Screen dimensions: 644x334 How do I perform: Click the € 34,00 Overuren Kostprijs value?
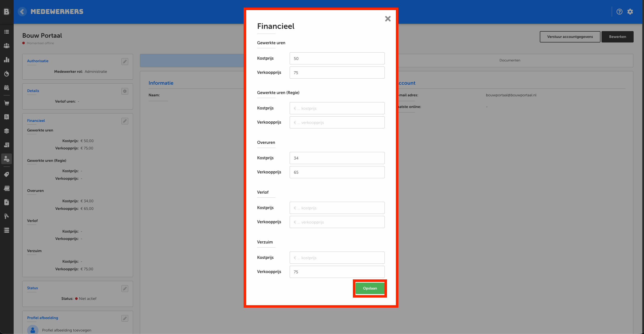pos(87,201)
